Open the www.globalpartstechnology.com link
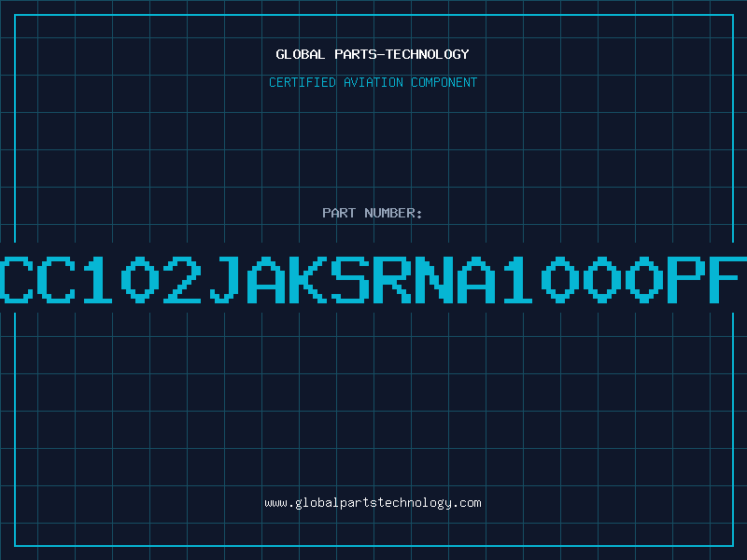 click(x=373, y=503)
